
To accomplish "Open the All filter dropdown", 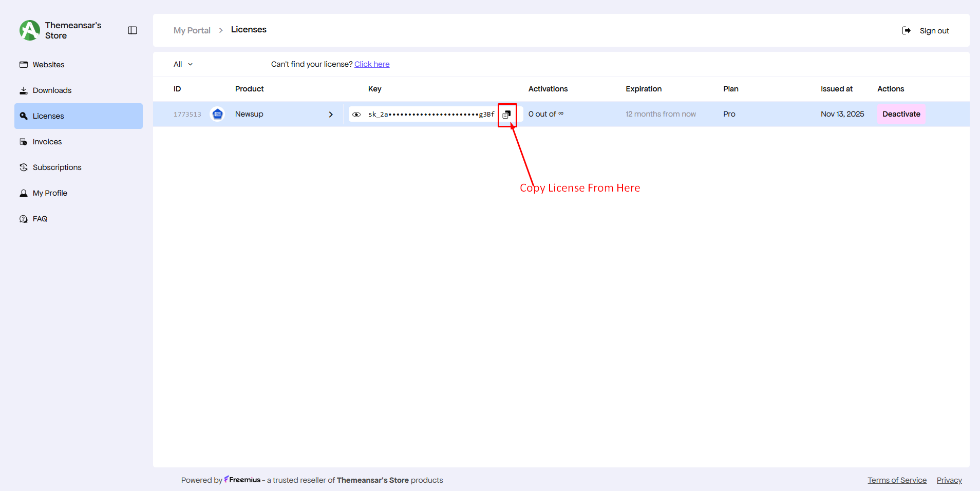I will coord(183,64).
